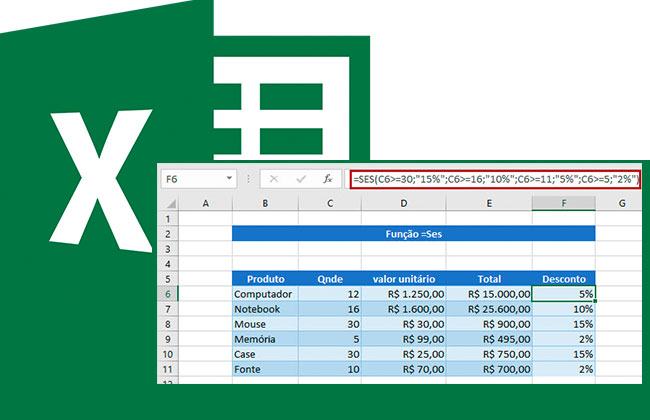Click into the formula bar containing =SES formula
The image size is (650, 420).
[x=495, y=179]
